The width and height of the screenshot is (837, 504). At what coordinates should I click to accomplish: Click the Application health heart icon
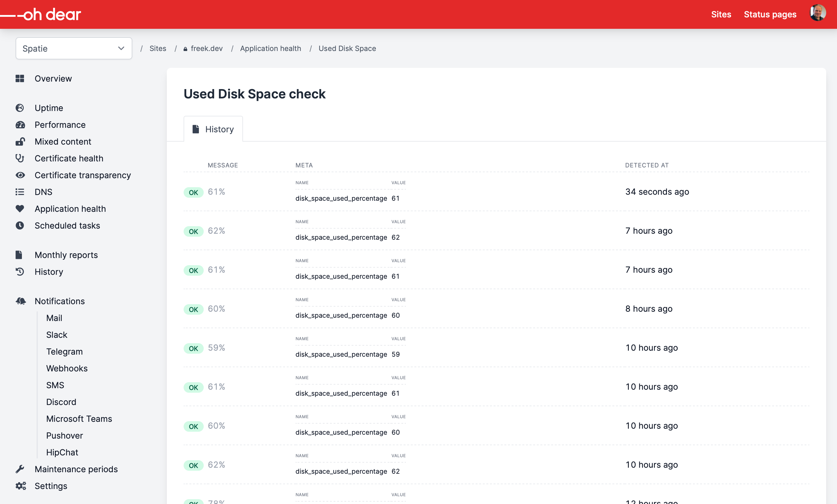[20, 208]
